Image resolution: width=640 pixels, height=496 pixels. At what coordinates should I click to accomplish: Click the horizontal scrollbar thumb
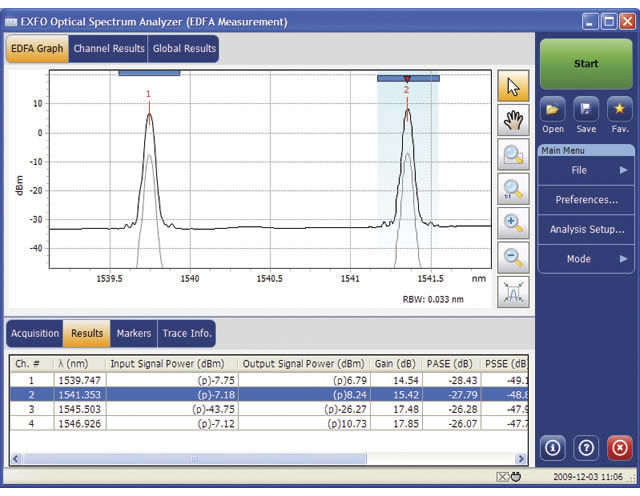coord(195,458)
